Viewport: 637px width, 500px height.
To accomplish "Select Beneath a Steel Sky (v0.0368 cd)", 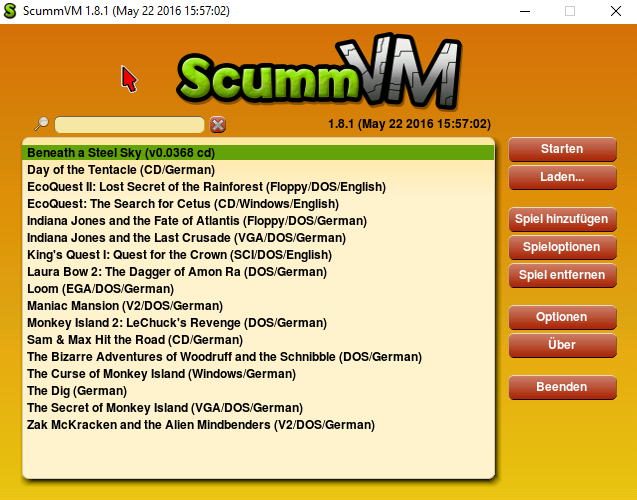I will 258,153.
